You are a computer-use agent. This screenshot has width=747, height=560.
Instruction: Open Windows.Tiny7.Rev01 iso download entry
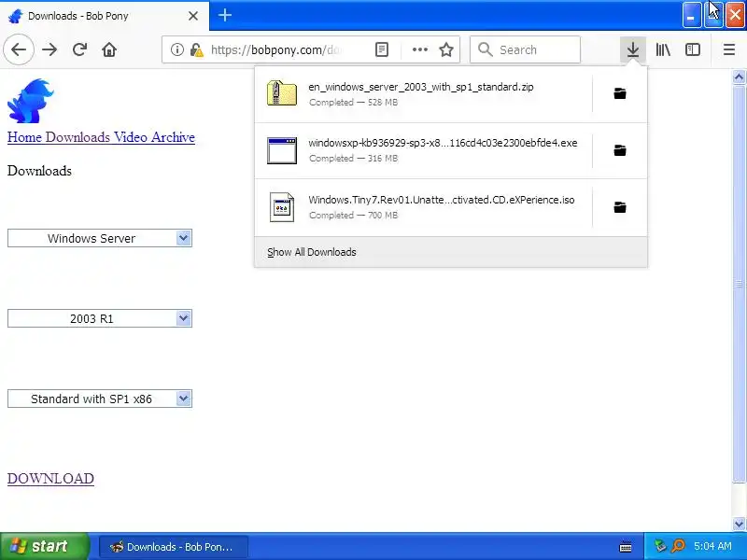click(x=424, y=207)
